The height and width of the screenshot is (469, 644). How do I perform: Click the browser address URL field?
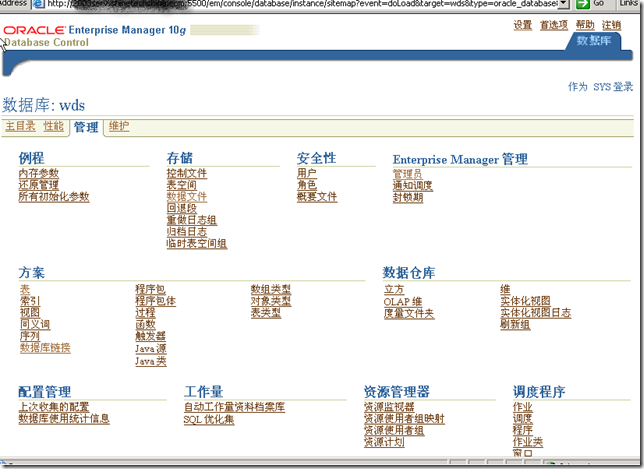[x=302, y=4]
